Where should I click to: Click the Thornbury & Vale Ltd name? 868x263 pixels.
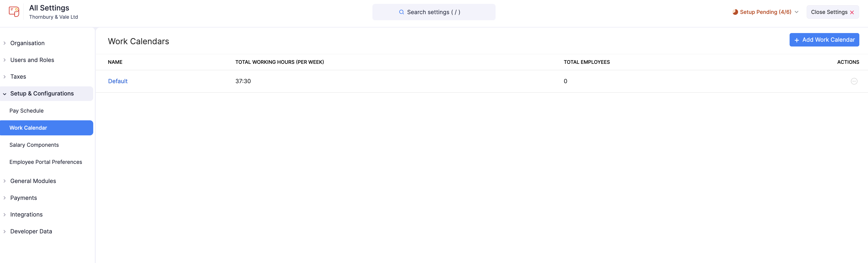(x=54, y=17)
